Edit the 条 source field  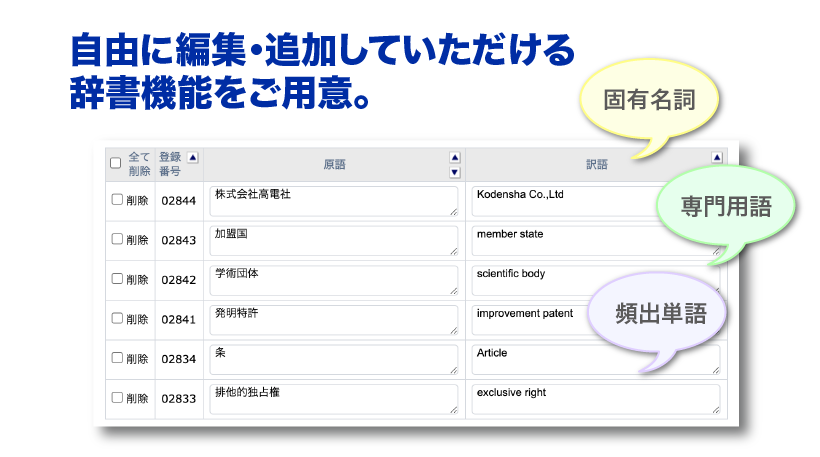[x=334, y=360]
